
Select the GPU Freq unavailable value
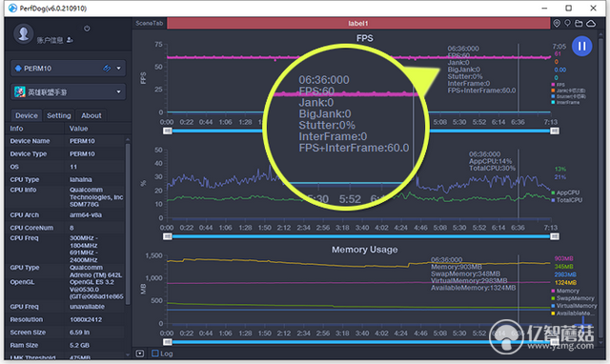(87, 307)
